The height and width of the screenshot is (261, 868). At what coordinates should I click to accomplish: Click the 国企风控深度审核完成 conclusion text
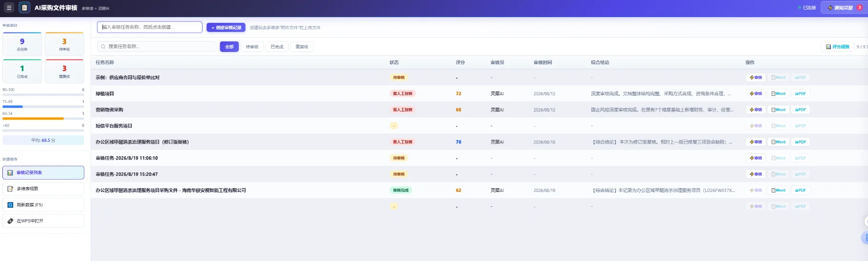coord(662,110)
